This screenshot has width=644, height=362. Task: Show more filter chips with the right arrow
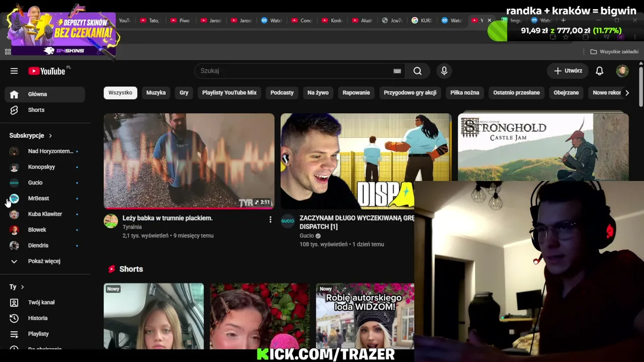(627, 93)
